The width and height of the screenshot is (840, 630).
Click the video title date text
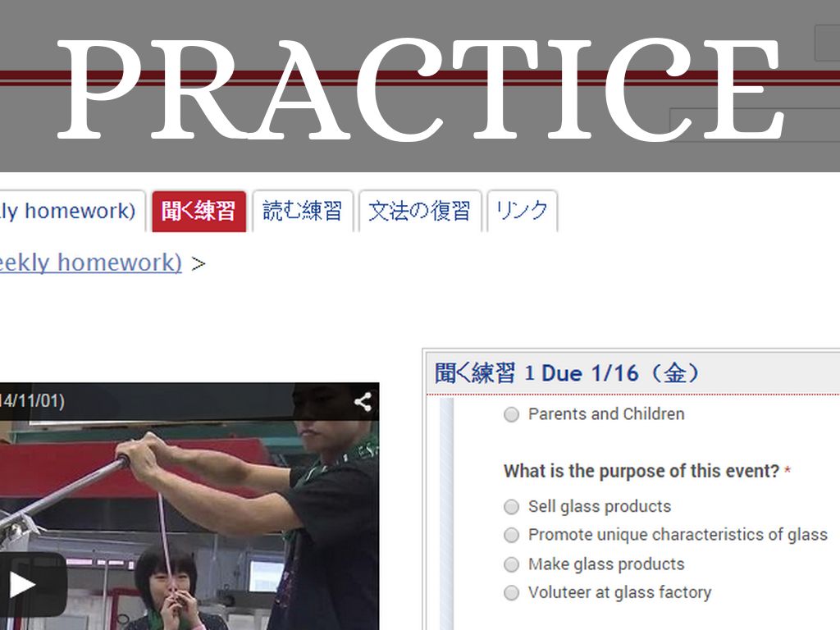point(32,400)
